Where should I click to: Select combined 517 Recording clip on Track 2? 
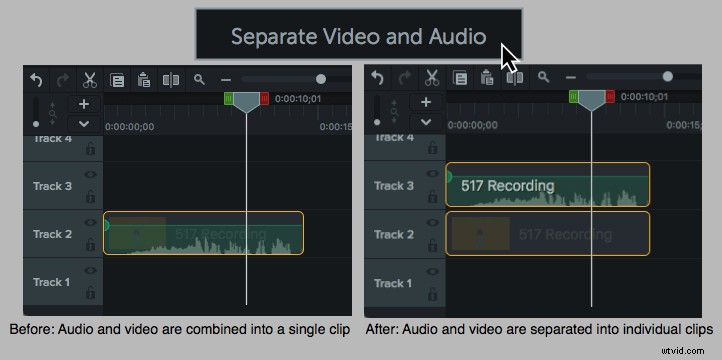(204, 233)
